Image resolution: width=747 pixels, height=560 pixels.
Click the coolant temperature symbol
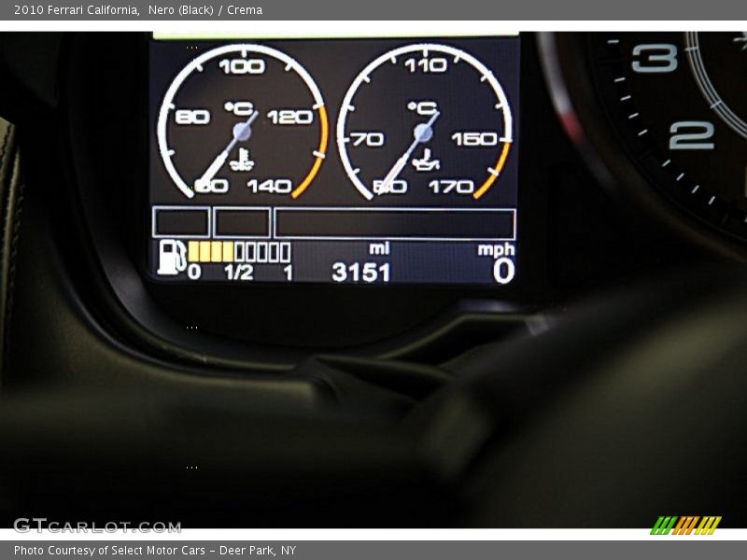[242, 160]
